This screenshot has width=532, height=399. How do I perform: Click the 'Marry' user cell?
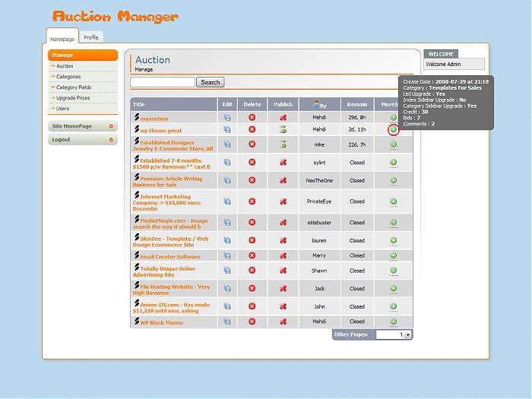click(x=319, y=255)
